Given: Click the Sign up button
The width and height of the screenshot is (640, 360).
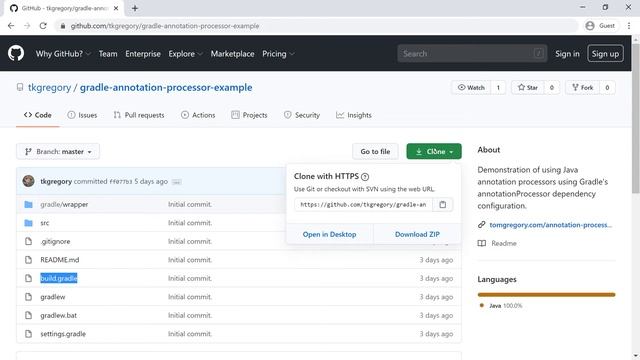Looking at the screenshot, I should click(x=605, y=53).
